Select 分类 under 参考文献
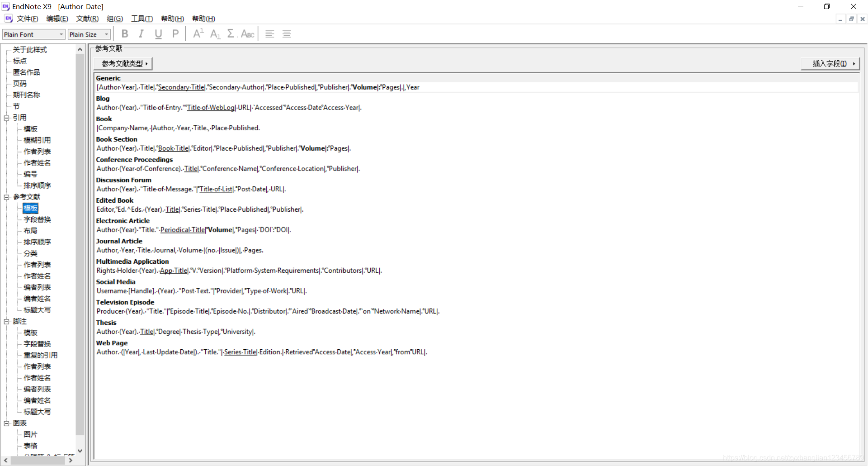The image size is (868, 466). pos(30,253)
